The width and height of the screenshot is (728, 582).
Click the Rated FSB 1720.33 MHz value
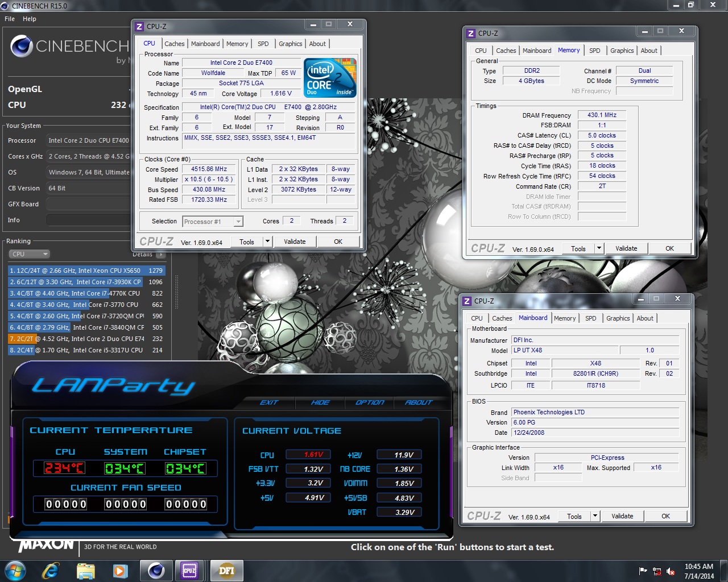(x=209, y=199)
